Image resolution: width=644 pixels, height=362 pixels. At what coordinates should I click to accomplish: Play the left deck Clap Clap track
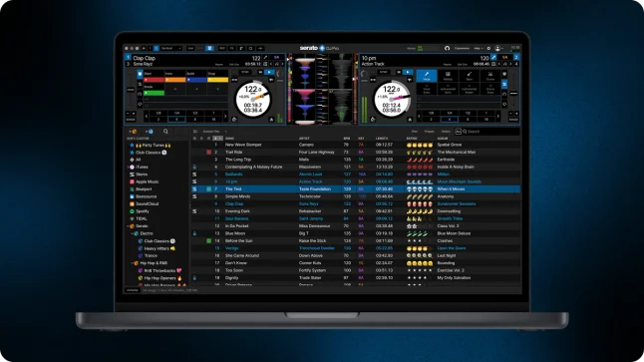pos(269,73)
